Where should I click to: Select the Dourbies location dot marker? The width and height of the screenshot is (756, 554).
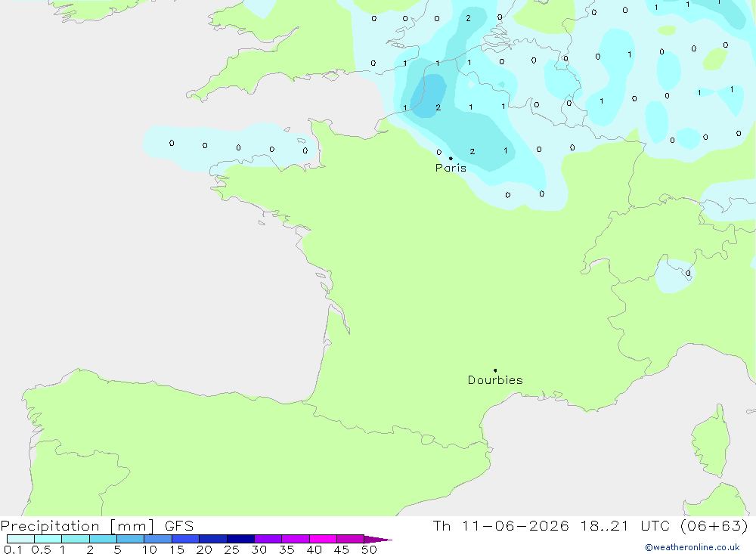(495, 370)
